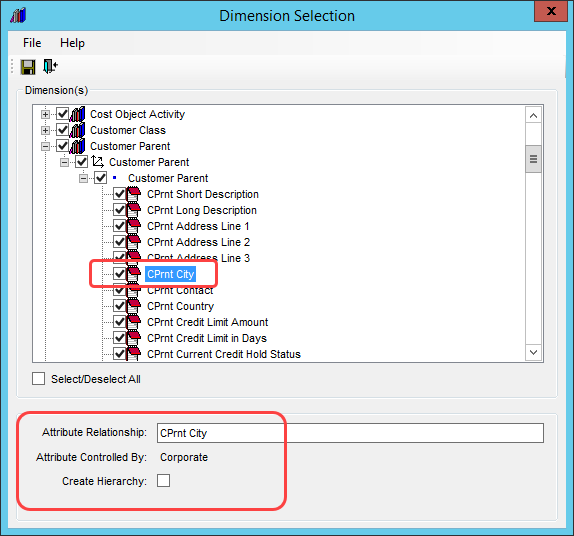The height and width of the screenshot is (536, 574).
Task: Select the CPrnt Current Credit Hold Status item
Action: (224, 354)
